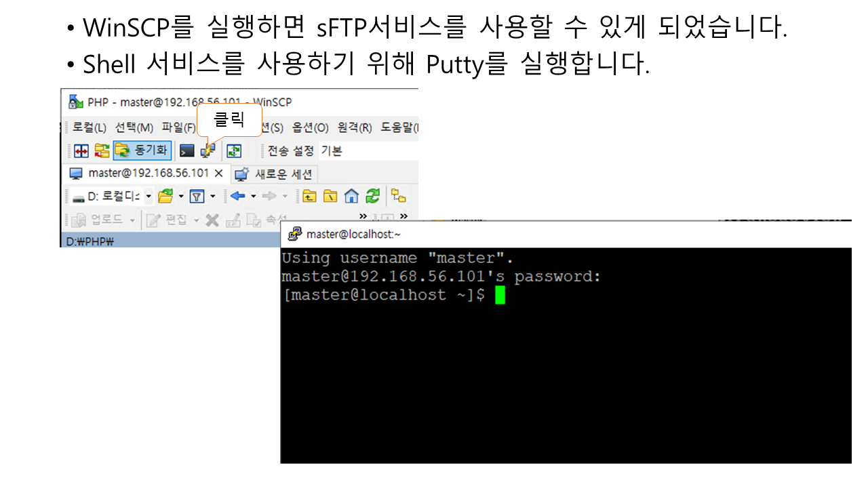Open the 옵션(O) menu
Image resolution: width=868 pixels, height=488 pixels.
[310, 127]
